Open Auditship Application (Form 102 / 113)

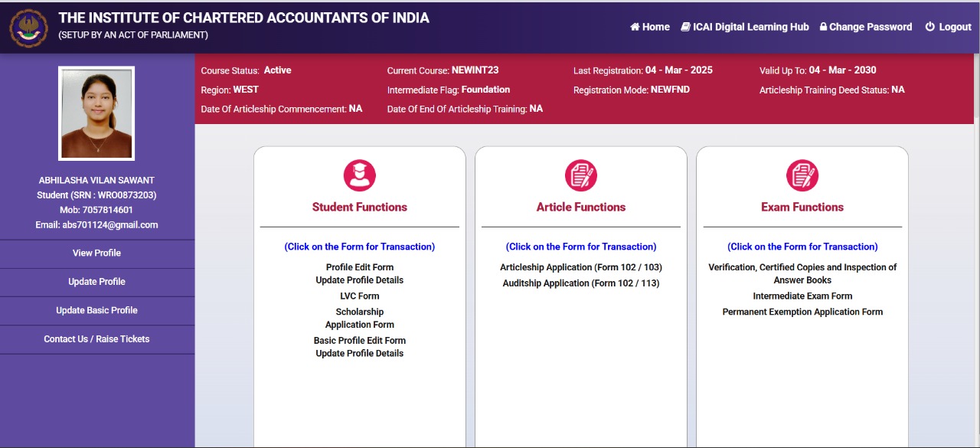point(580,283)
